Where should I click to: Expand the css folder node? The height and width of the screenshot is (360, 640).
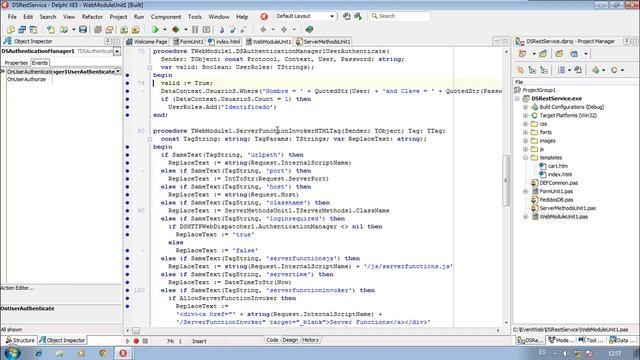coord(526,124)
